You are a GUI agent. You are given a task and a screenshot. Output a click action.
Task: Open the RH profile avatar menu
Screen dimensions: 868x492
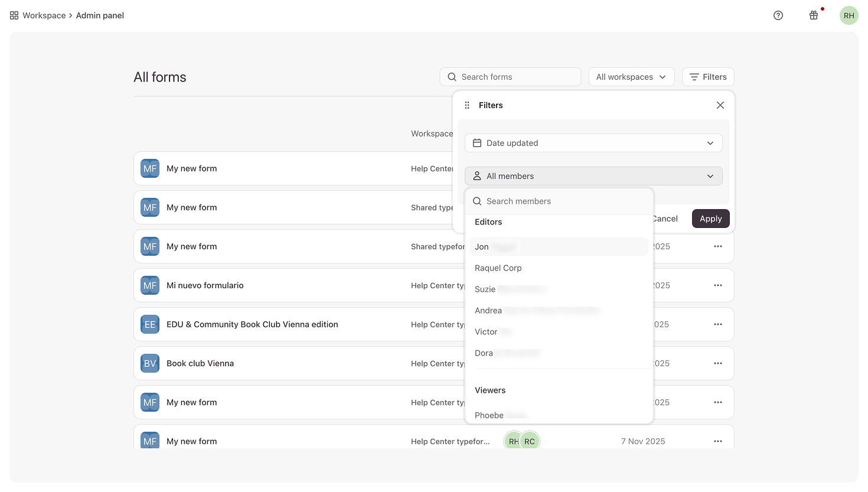(x=849, y=15)
